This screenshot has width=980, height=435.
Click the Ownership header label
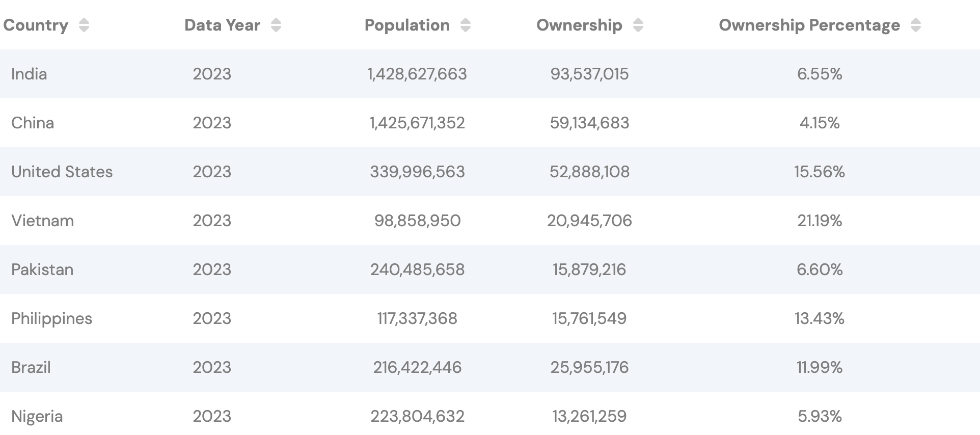pos(579,25)
